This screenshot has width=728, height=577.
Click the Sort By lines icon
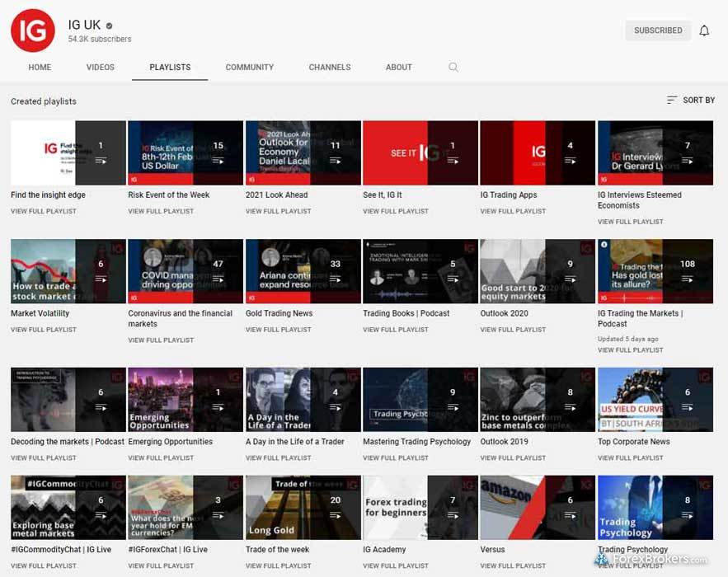672,100
